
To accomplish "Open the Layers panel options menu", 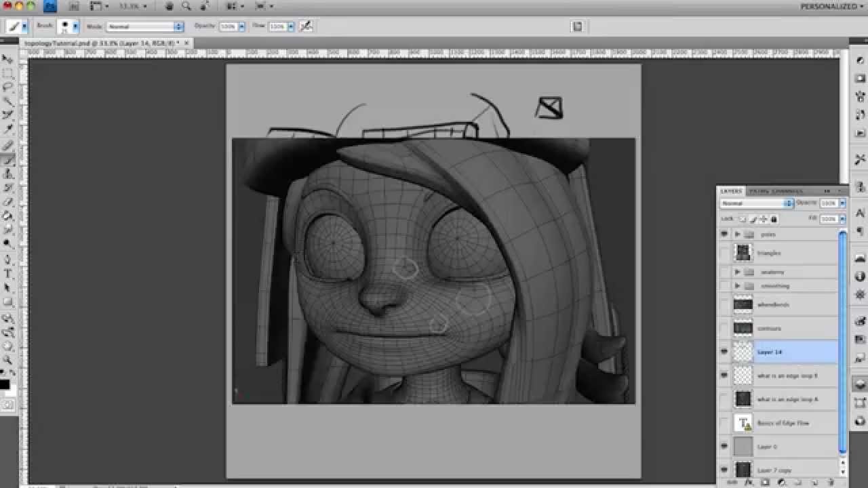I will 841,191.
